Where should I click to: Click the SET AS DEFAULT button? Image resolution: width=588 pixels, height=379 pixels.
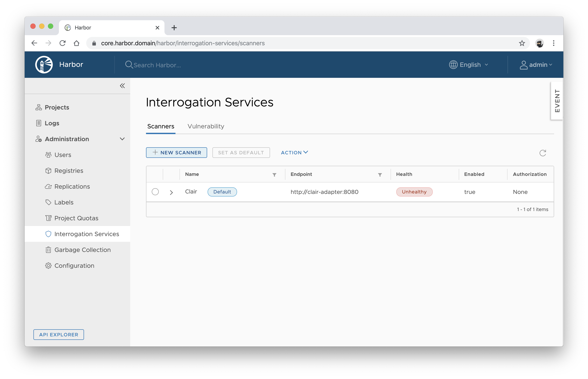coord(241,152)
